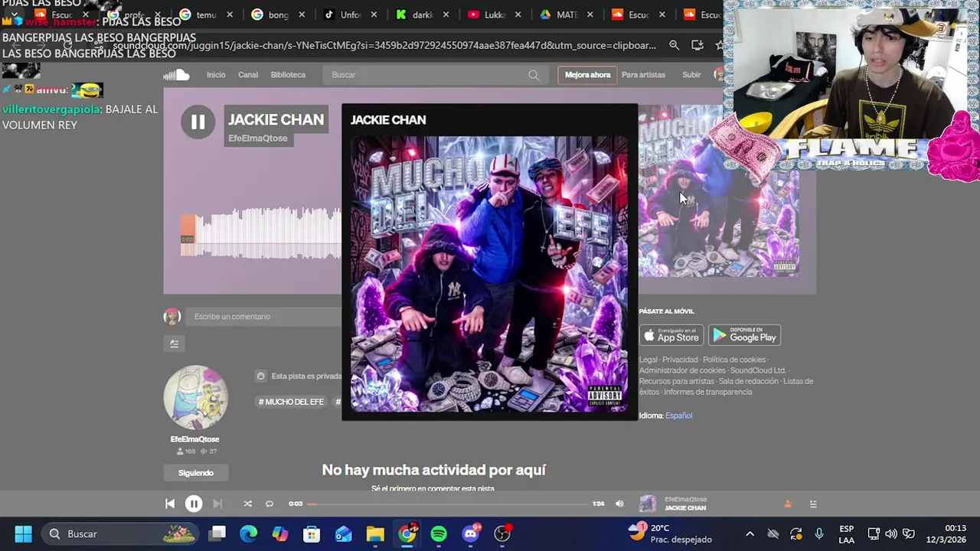Open the Windows Start menu
The width and height of the screenshot is (980, 551).
23,533
